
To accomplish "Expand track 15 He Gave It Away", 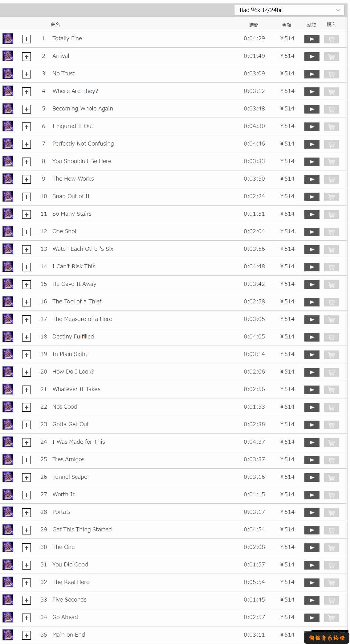I will pos(26,285).
